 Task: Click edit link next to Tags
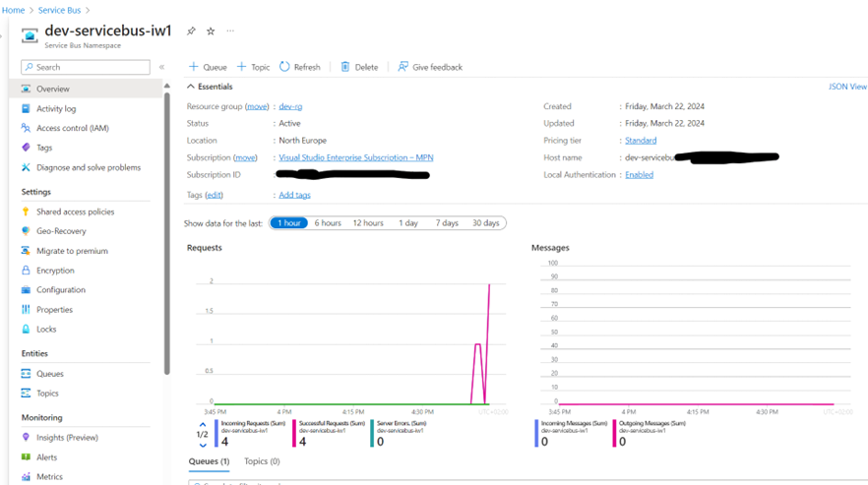pyautogui.click(x=214, y=195)
